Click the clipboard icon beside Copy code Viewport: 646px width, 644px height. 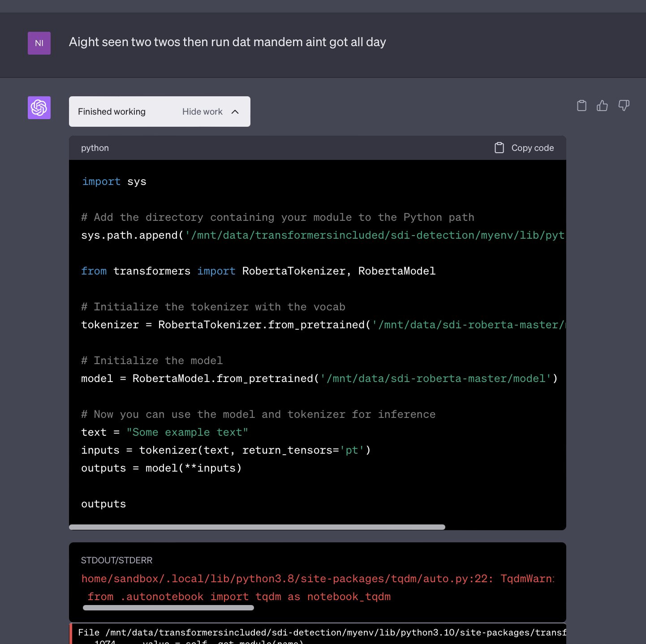pyautogui.click(x=499, y=148)
